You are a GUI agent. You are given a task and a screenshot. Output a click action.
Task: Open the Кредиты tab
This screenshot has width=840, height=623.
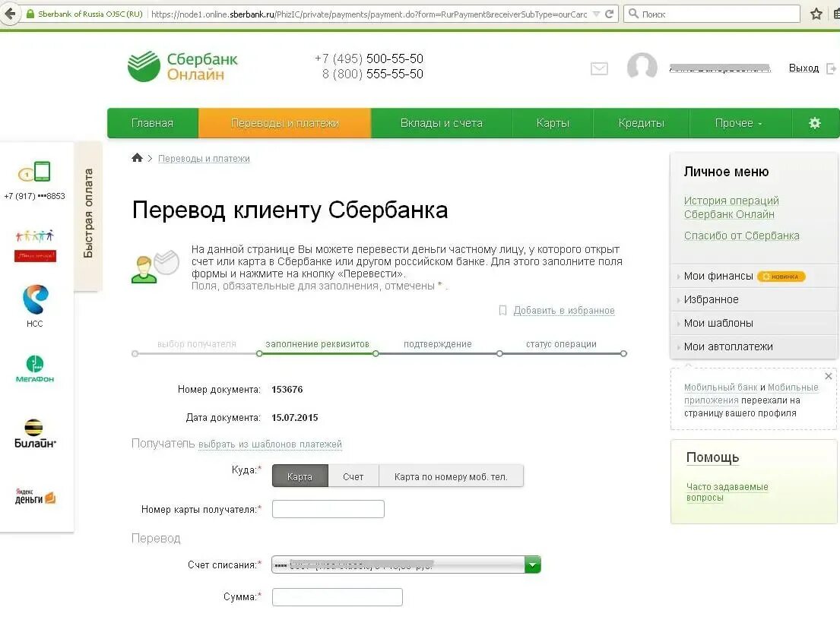tap(642, 123)
